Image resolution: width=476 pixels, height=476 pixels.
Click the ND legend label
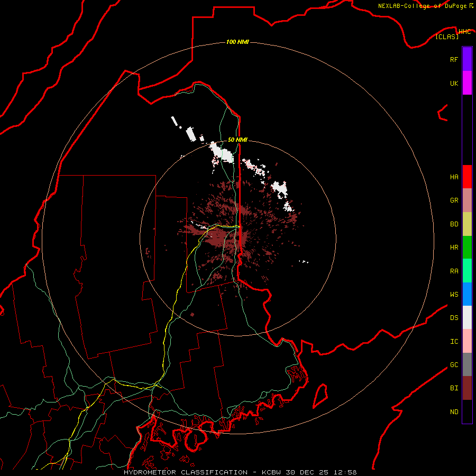[x=454, y=412]
